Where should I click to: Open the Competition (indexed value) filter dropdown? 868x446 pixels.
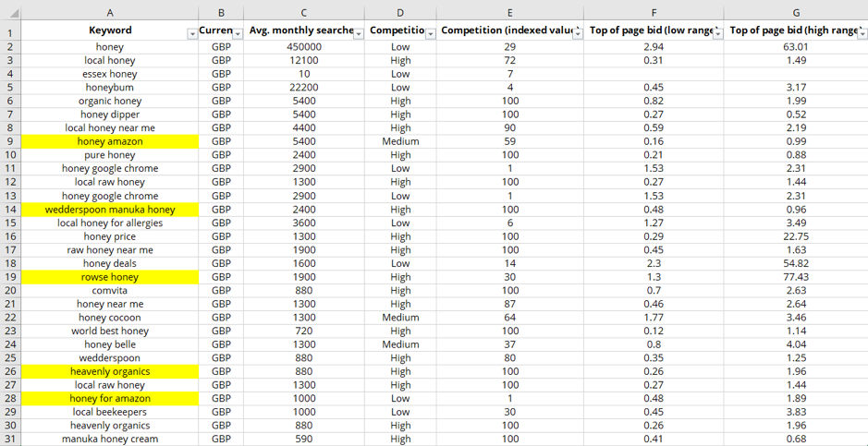point(578,34)
